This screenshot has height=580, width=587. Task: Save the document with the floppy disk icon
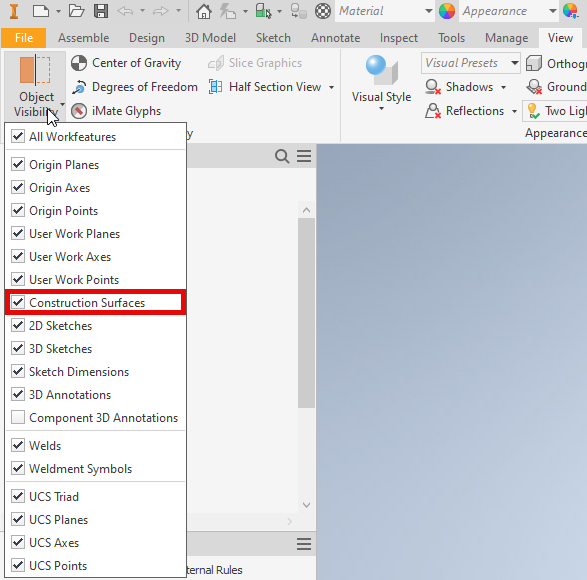pyautogui.click(x=101, y=11)
